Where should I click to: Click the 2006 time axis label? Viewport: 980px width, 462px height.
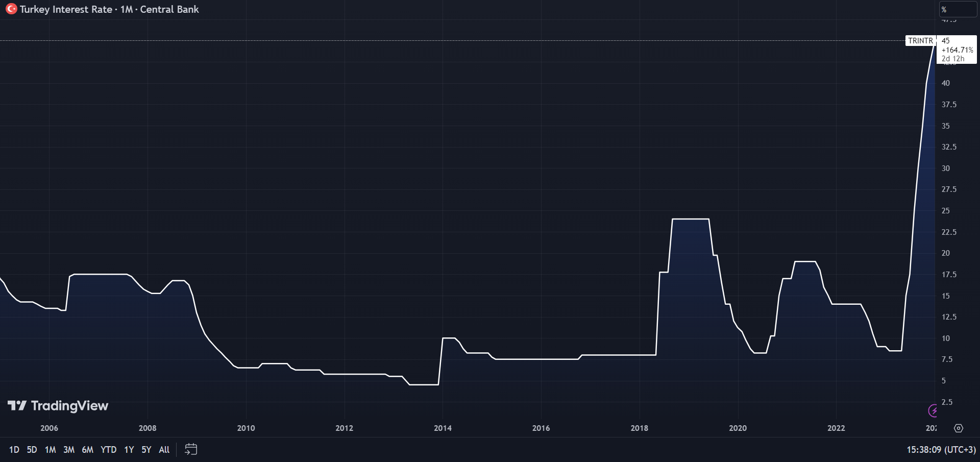pyautogui.click(x=49, y=428)
